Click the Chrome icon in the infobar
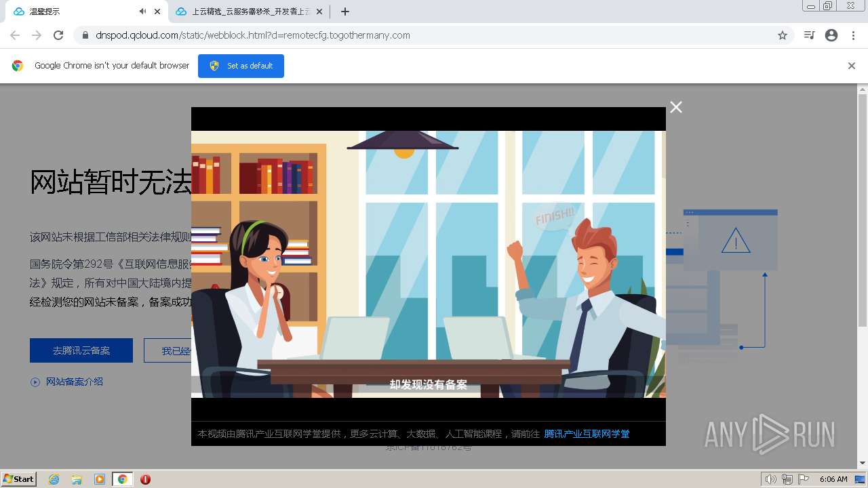 coord(18,66)
